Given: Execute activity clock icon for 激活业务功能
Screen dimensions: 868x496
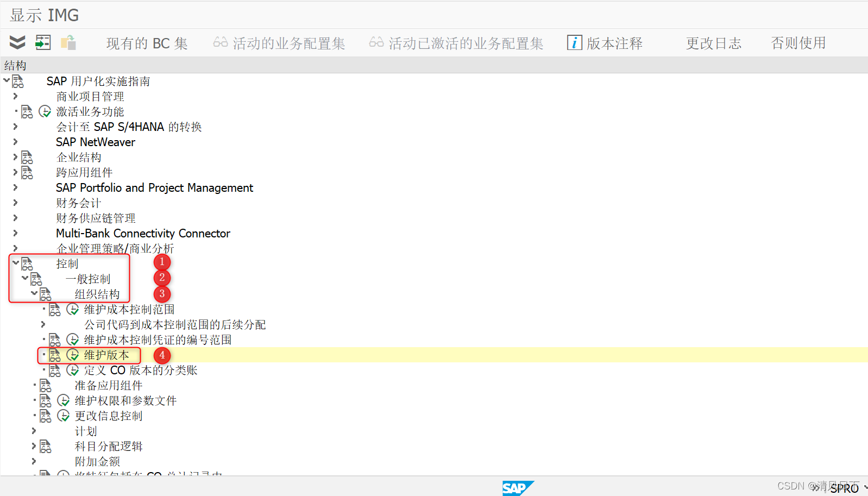Looking at the screenshot, I should coord(45,112).
